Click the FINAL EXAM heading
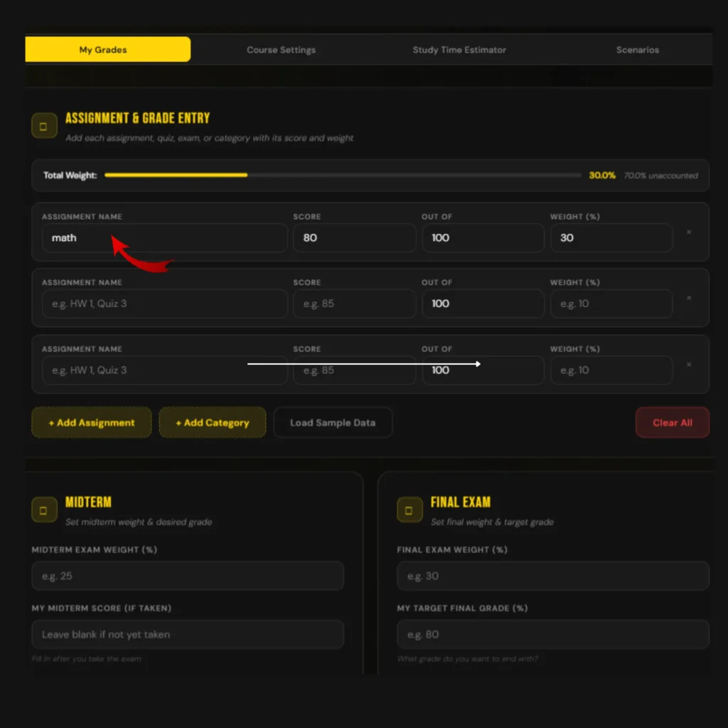 [x=461, y=502]
